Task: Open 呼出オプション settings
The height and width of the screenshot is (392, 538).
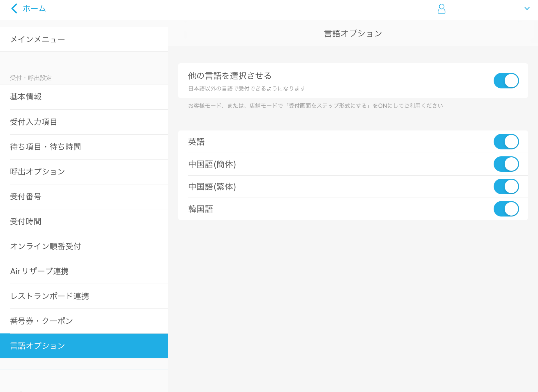Action: (x=37, y=172)
